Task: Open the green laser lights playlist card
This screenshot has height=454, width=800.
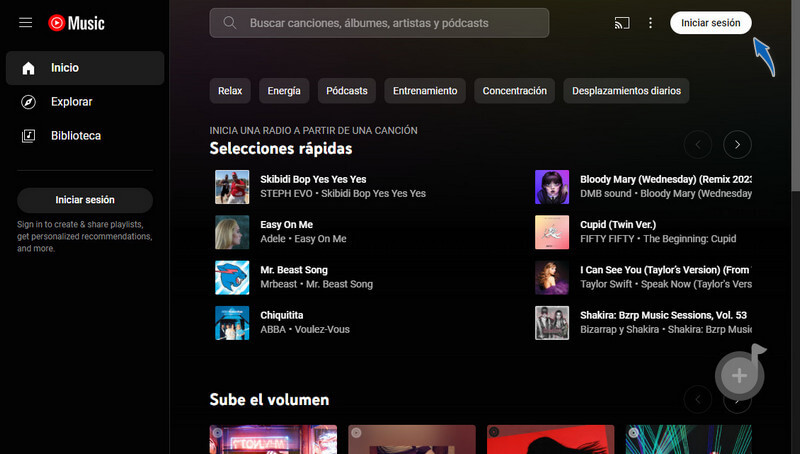Action: 689,439
